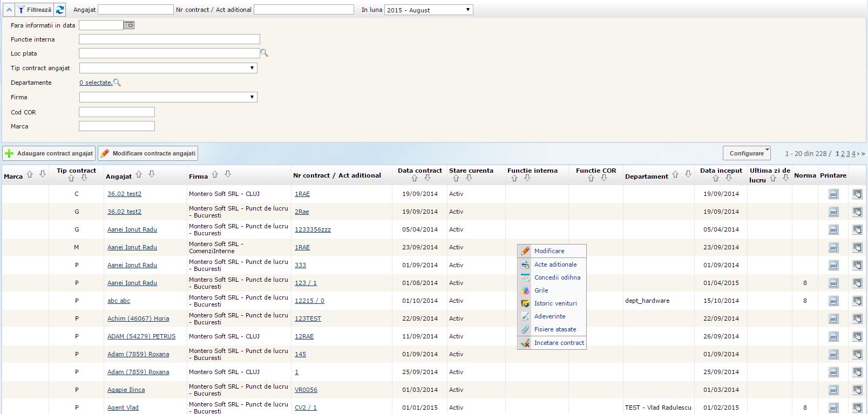The image size is (868, 414).
Task: Click the magnifier icon beside Loc plata
Action: point(265,53)
